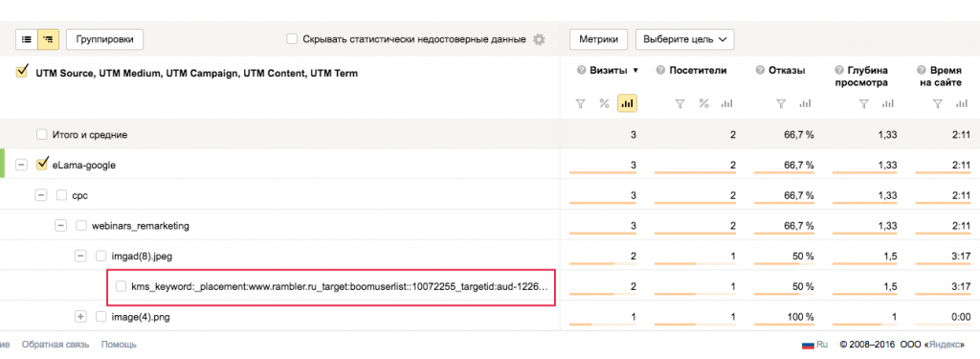Click the chart icon under Отказы
The image size is (980, 359).
tap(805, 103)
